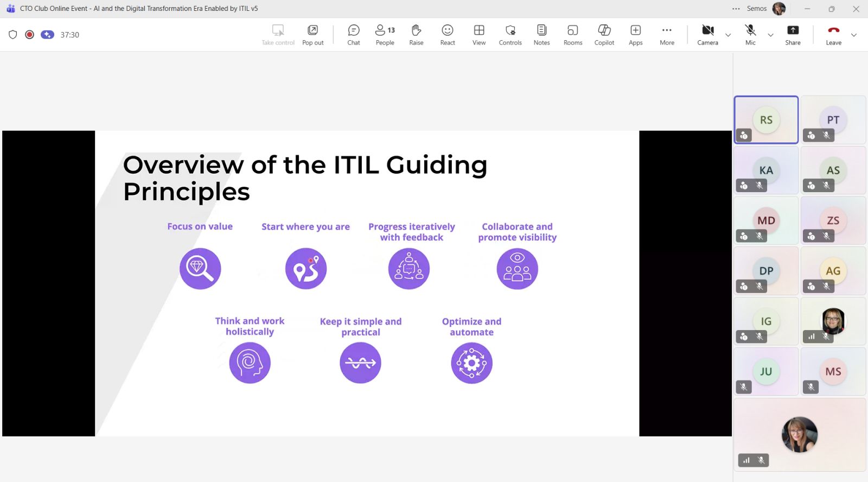Select MS participant tile
The height and width of the screenshot is (482, 868).
[x=833, y=371]
